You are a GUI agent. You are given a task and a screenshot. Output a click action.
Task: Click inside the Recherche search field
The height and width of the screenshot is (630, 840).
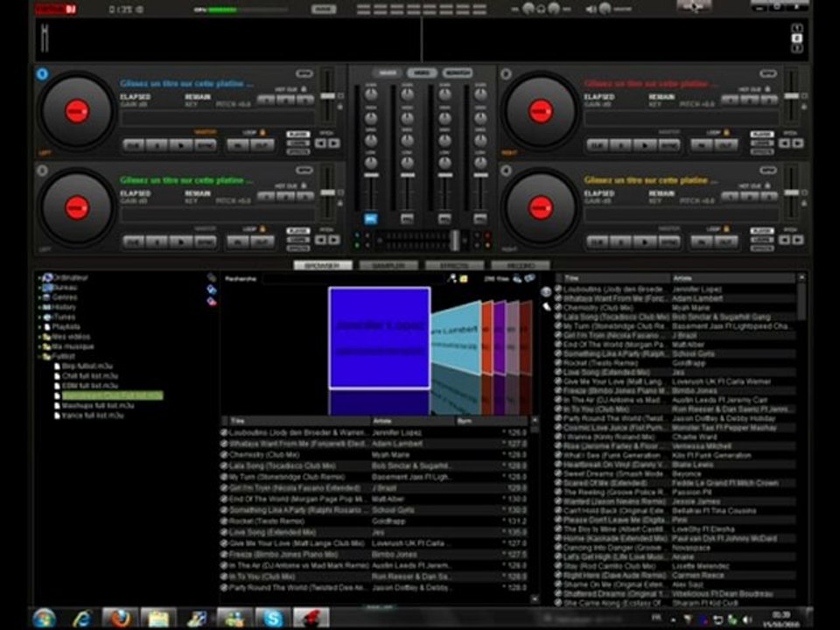[353, 278]
